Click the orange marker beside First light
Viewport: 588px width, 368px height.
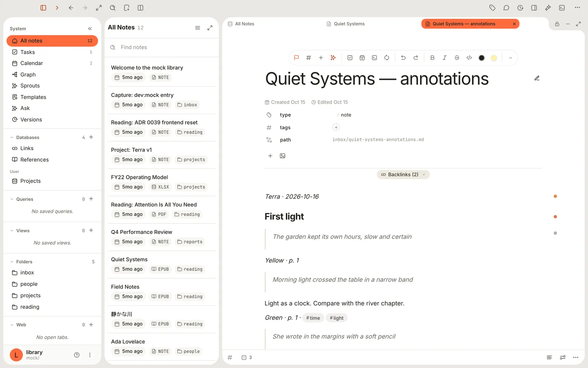pos(555,217)
